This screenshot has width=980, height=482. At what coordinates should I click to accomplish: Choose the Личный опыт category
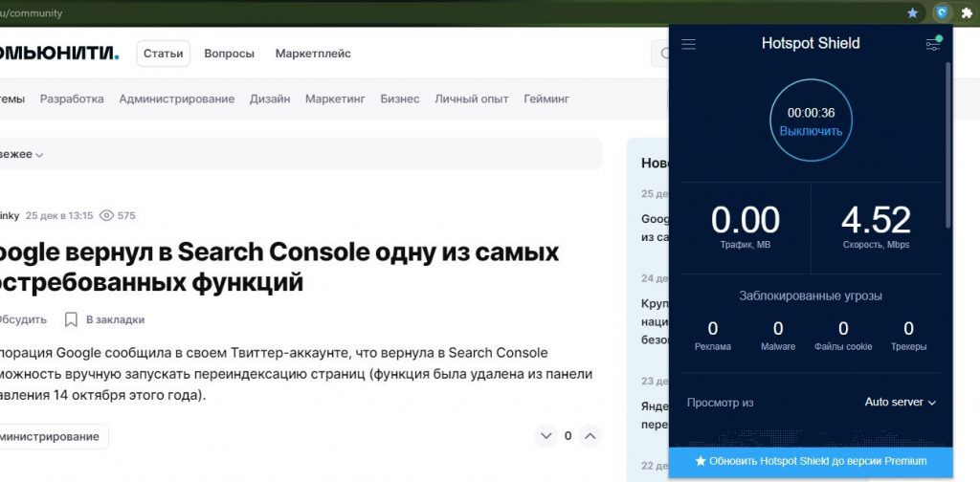(x=472, y=99)
